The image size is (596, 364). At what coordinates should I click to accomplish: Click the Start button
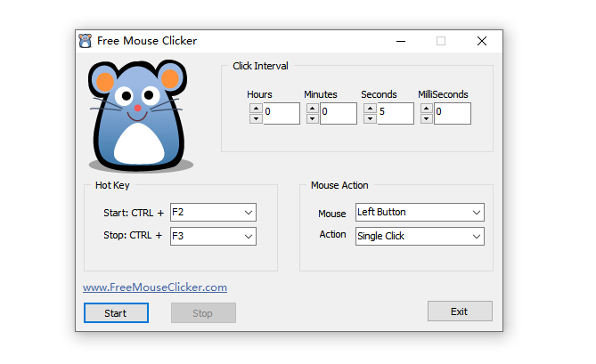[116, 312]
